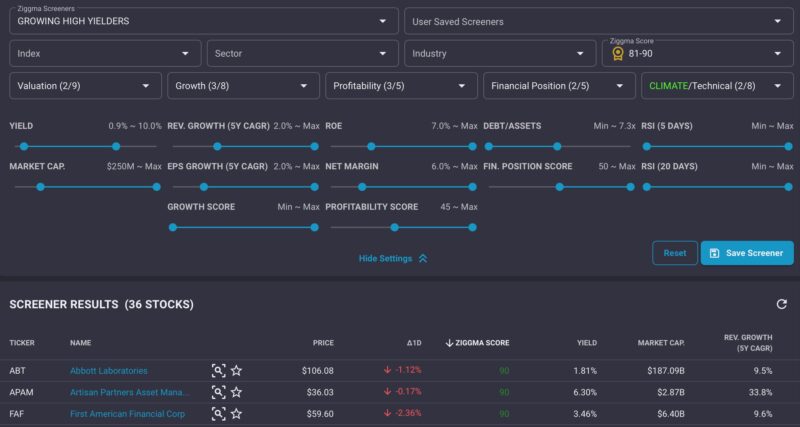Click Profitability Score slider minimum handle
The width and height of the screenshot is (800, 427).
[x=394, y=227]
